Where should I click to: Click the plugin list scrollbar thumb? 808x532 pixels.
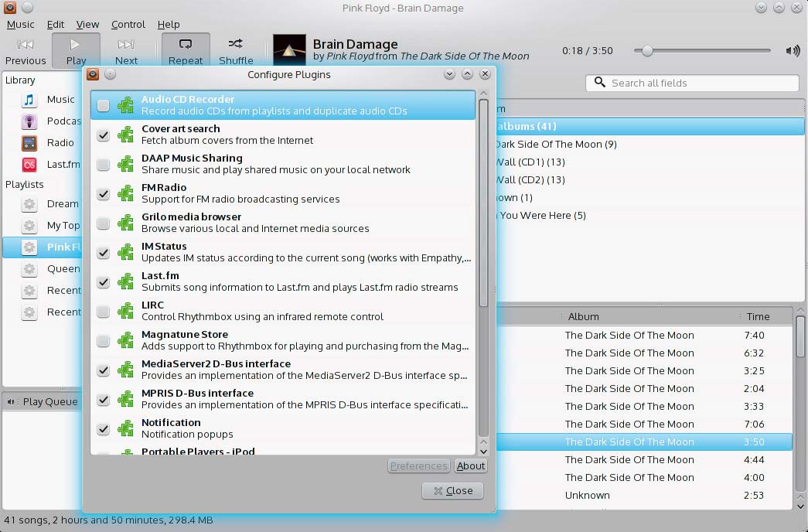point(483,203)
